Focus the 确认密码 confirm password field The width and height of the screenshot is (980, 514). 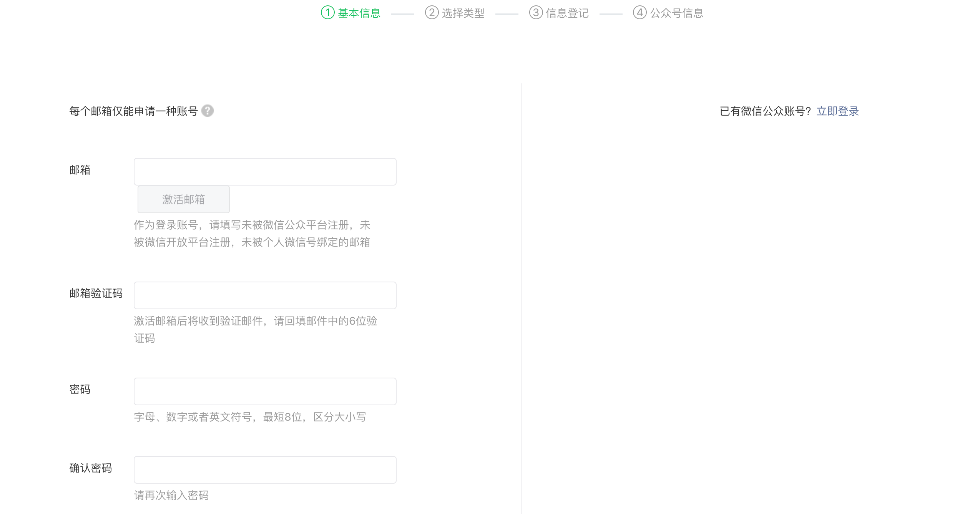(265, 470)
